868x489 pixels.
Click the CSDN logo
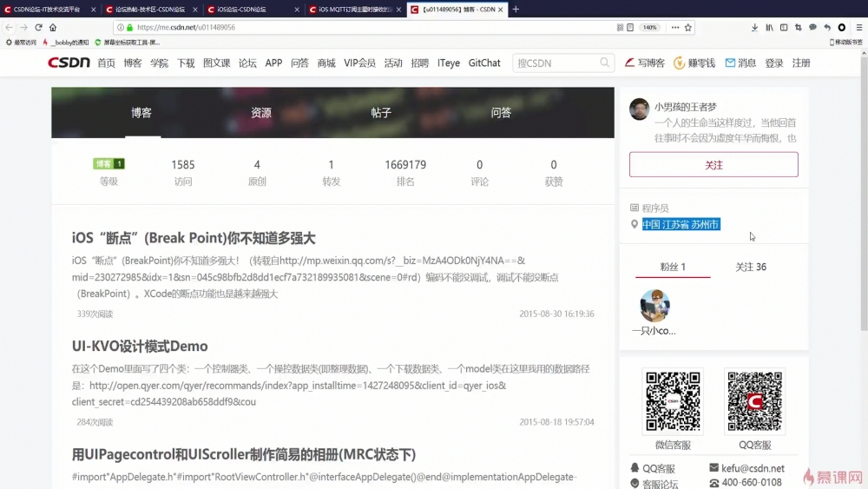(69, 63)
